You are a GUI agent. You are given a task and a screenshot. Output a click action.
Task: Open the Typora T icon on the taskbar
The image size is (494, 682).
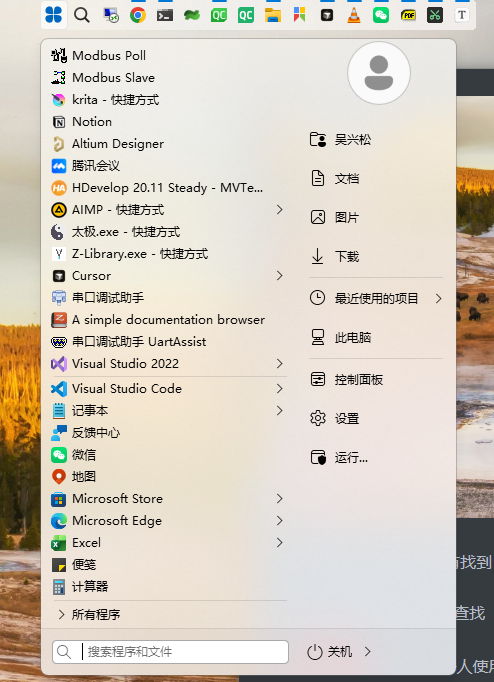pyautogui.click(x=462, y=15)
